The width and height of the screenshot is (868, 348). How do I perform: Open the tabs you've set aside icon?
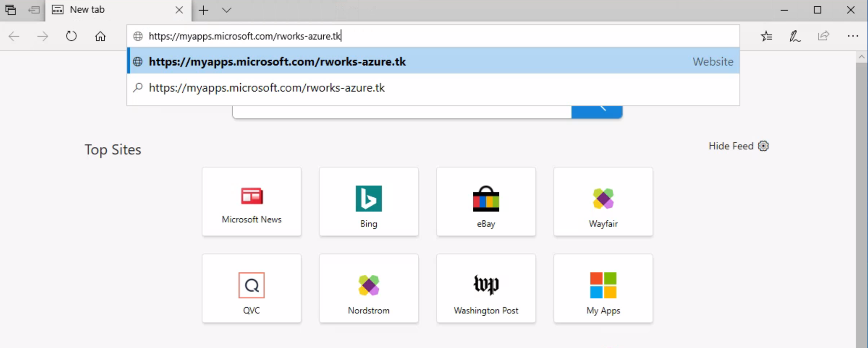(10, 10)
